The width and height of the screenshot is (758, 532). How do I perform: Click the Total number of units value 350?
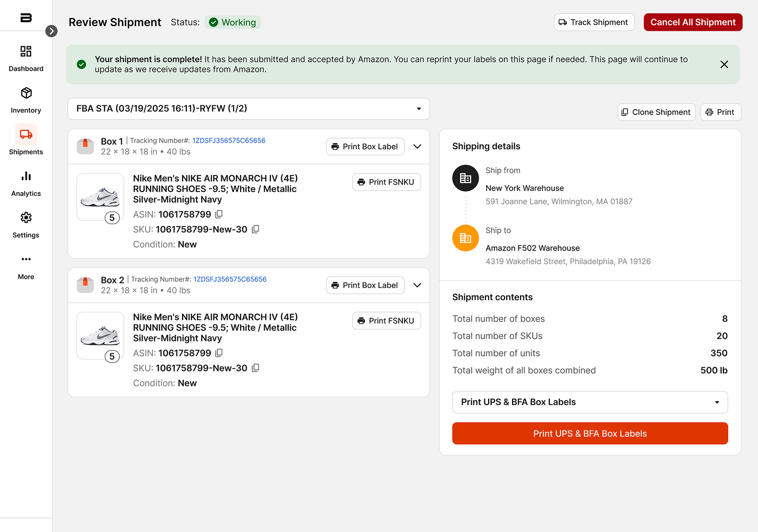[x=719, y=353]
